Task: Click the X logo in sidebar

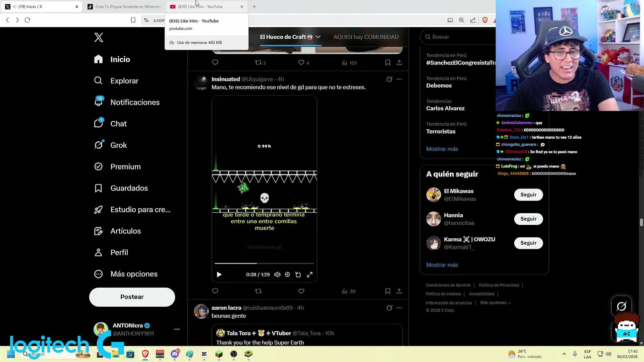Action: point(99,37)
